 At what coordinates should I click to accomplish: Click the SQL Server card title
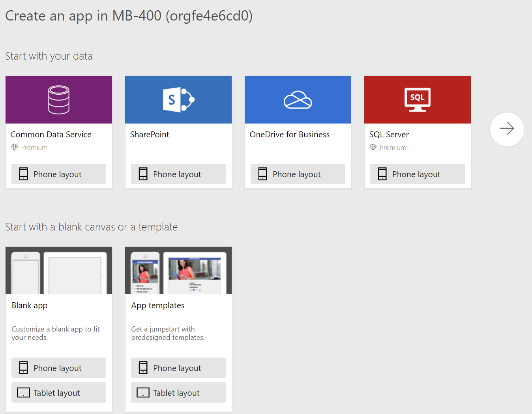tap(389, 135)
